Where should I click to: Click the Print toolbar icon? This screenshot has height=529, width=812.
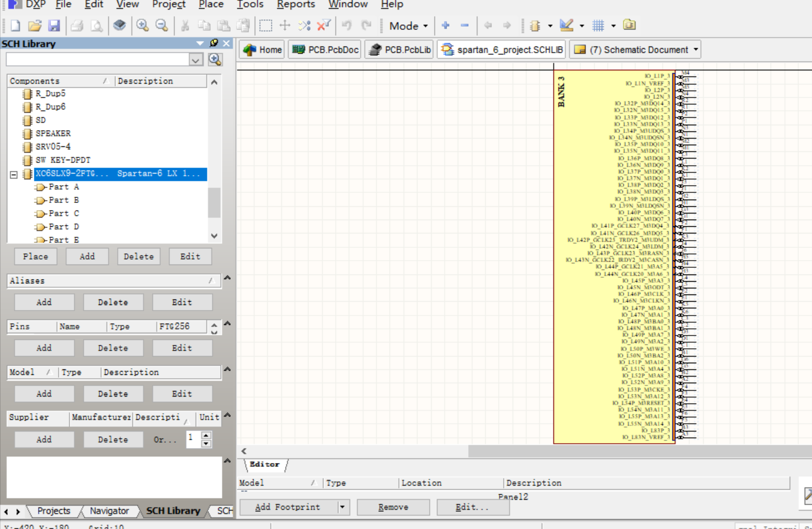(x=77, y=26)
